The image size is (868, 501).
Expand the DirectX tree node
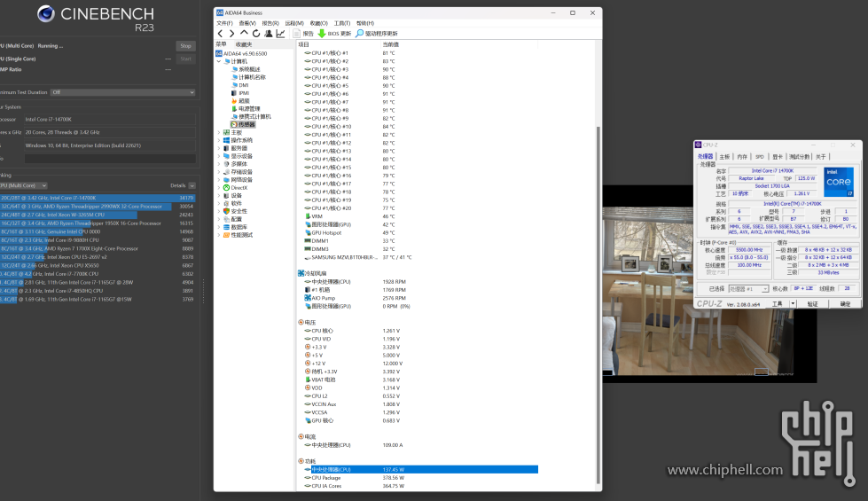pyautogui.click(x=219, y=188)
